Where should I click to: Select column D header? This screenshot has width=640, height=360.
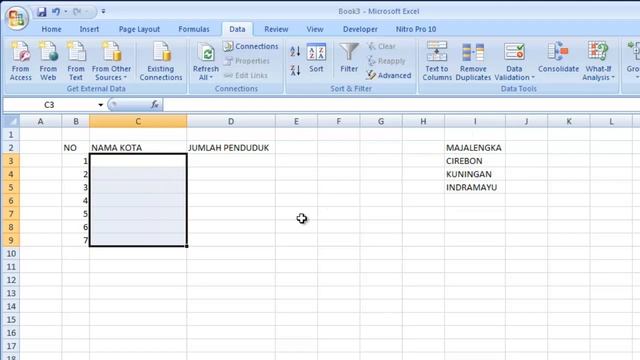(231, 121)
